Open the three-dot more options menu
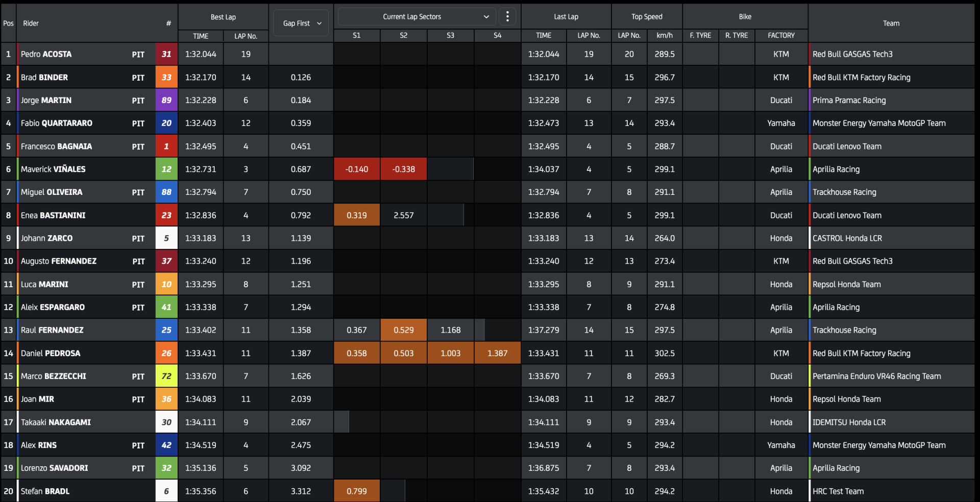The height and width of the screenshot is (502, 980). tap(507, 17)
